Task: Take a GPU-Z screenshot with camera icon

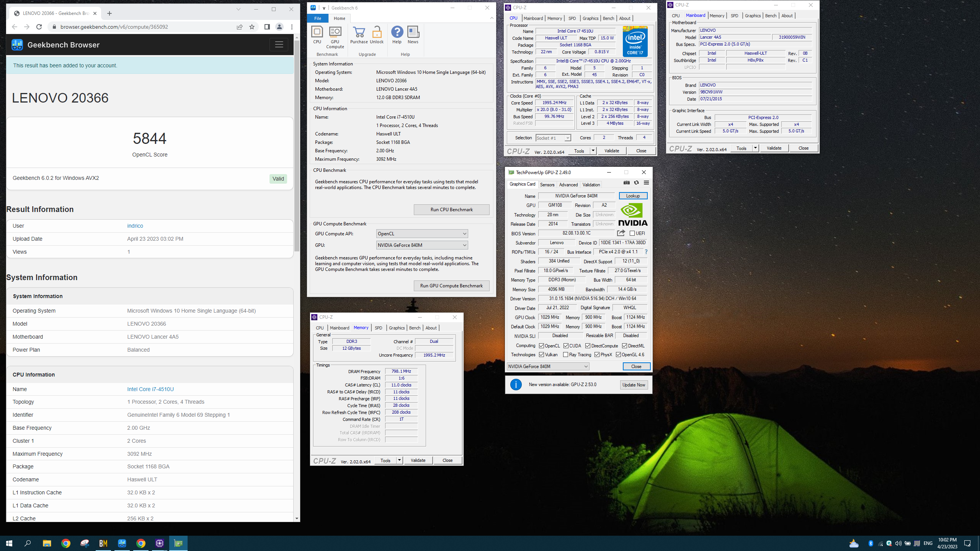Action: tap(626, 183)
